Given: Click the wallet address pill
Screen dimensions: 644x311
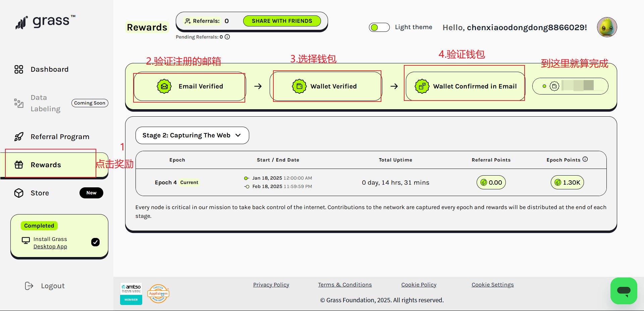Looking at the screenshot, I should 570,86.
